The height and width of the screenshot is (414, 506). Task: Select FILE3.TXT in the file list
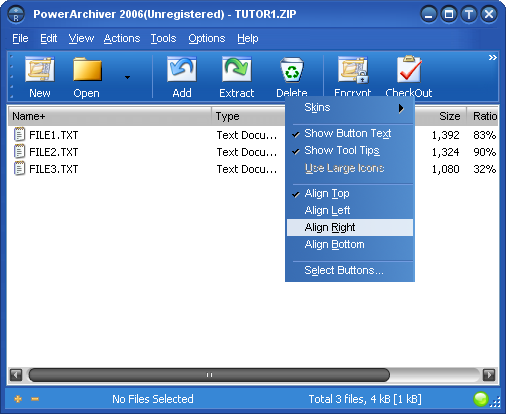54,169
